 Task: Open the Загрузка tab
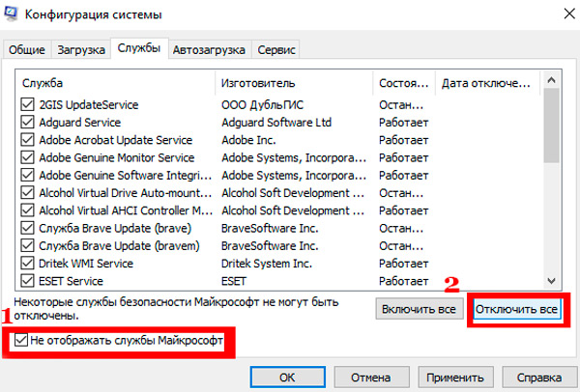[80, 49]
